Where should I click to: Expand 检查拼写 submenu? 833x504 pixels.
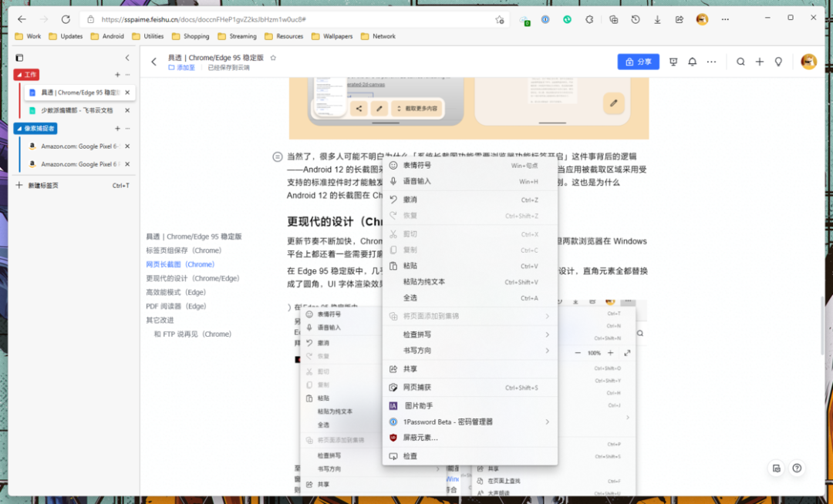(470, 334)
